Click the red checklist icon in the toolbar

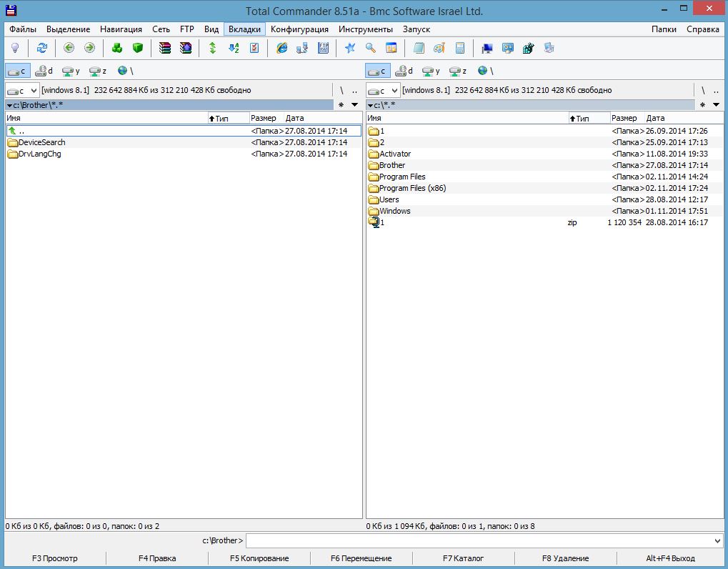point(254,48)
